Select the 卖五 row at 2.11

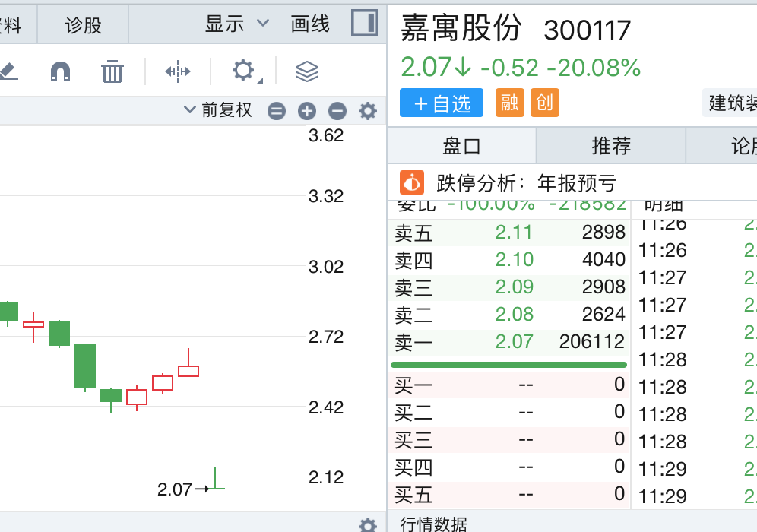(x=509, y=233)
